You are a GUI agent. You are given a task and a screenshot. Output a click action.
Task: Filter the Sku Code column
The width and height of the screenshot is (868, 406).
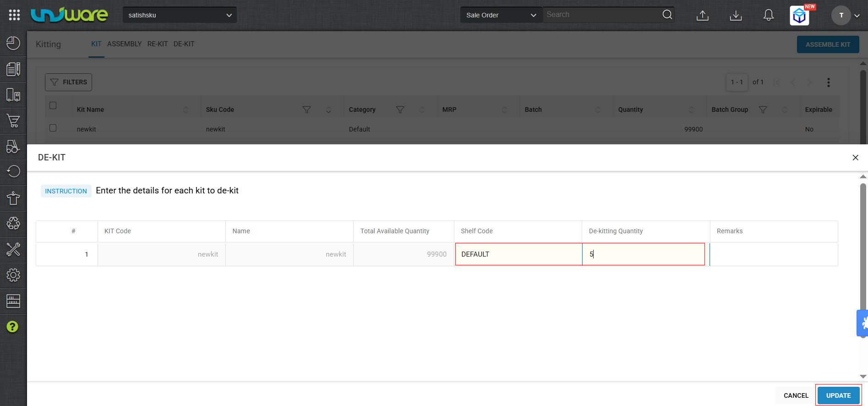pos(307,110)
